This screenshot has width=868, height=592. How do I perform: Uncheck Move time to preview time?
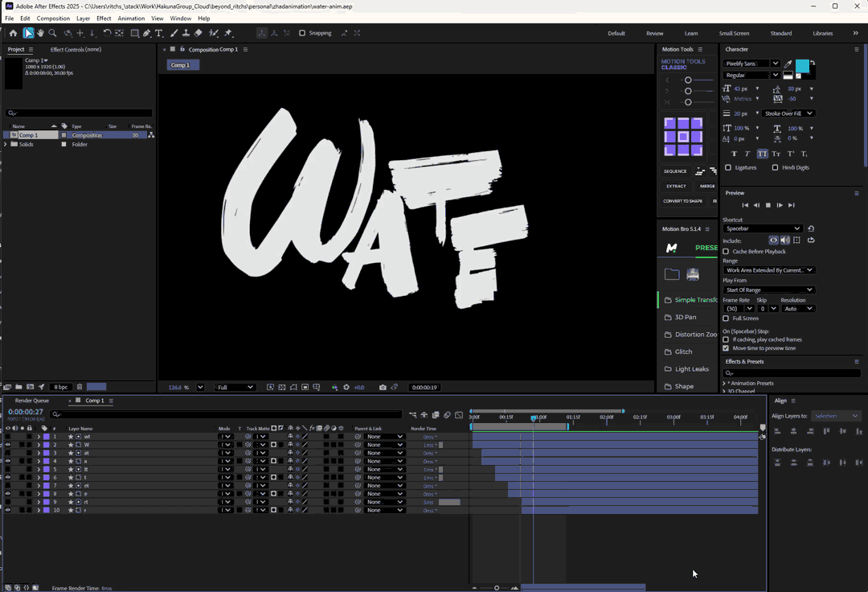point(726,348)
